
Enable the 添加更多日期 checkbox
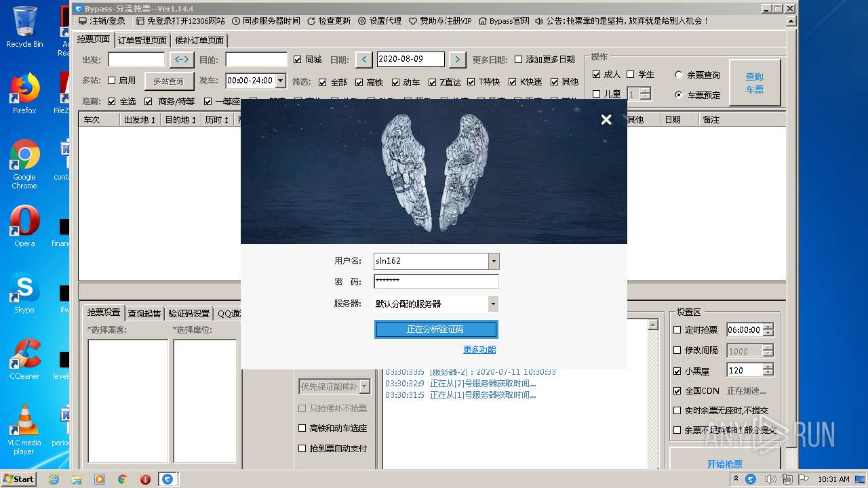(x=519, y=60)
